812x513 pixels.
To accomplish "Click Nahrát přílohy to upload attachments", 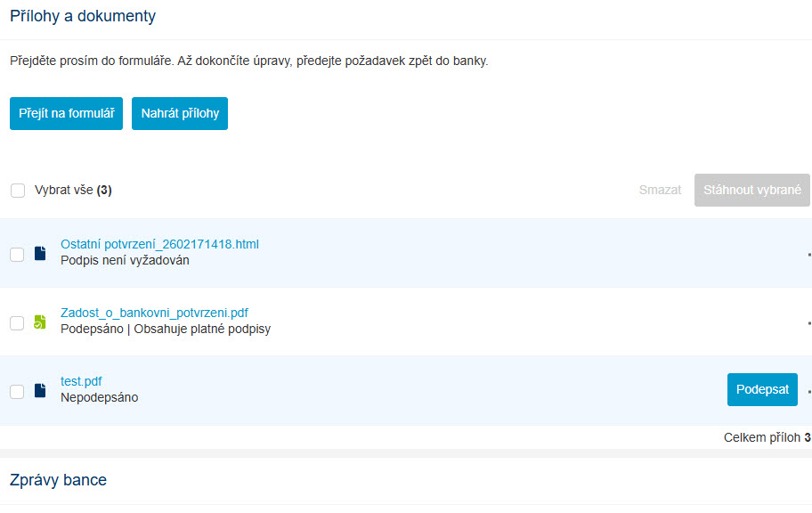I will point(180,113).
